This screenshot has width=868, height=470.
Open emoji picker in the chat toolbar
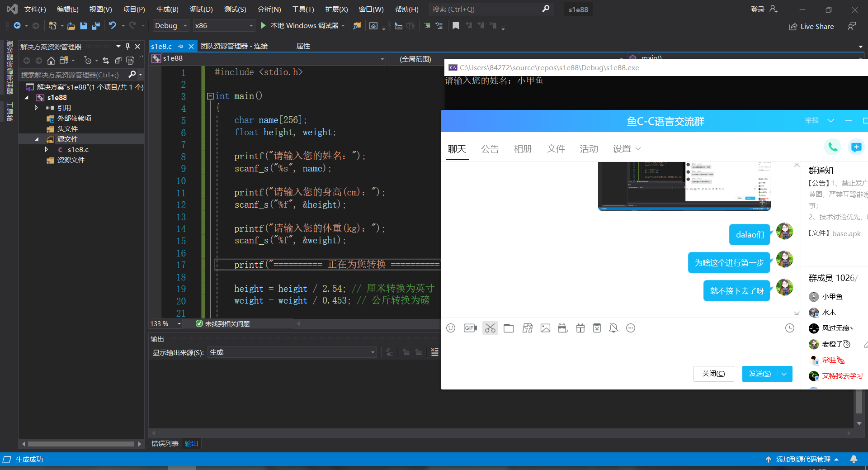point(451,328)
